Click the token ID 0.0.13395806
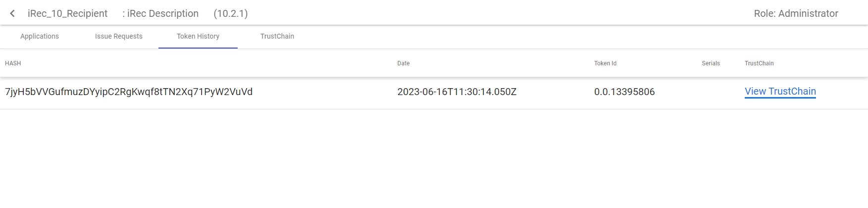 [x=624, y=92]
